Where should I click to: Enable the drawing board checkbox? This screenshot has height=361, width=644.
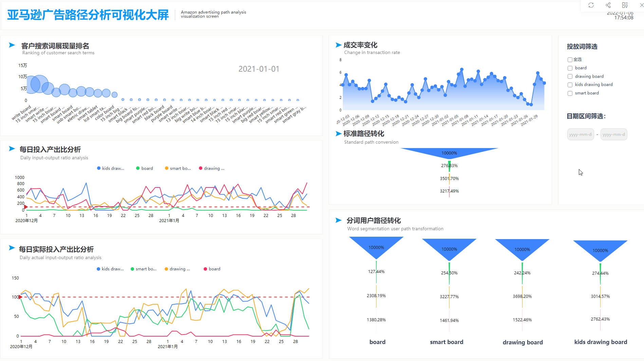pyautogui.click(x=570, y=76)
